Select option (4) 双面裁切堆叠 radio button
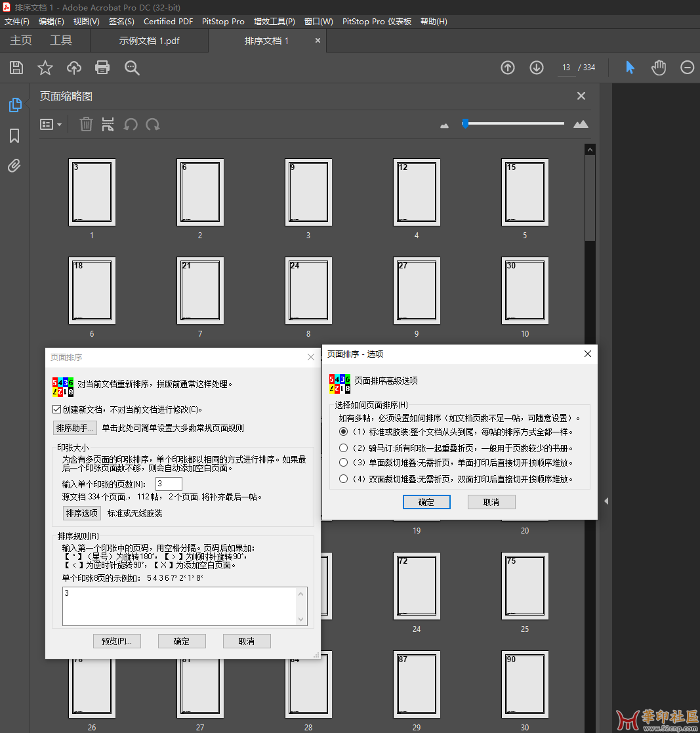Viewport: 700px width, 733px height. pyautogui.click(x=343, y=479)
